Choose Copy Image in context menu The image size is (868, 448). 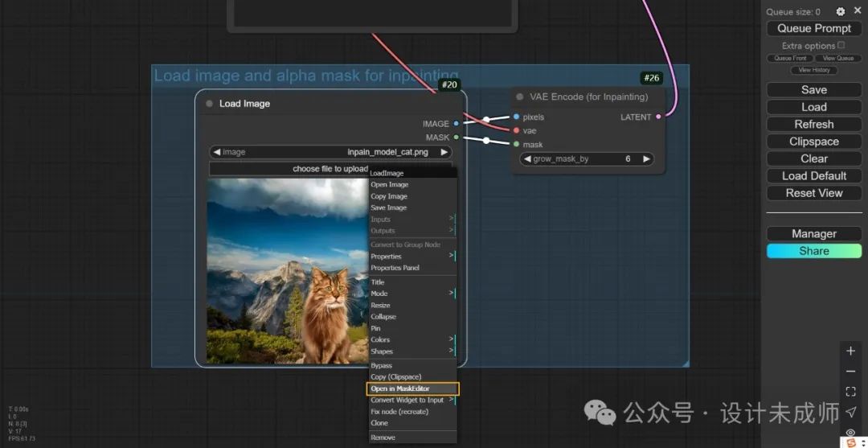(412, 196)
